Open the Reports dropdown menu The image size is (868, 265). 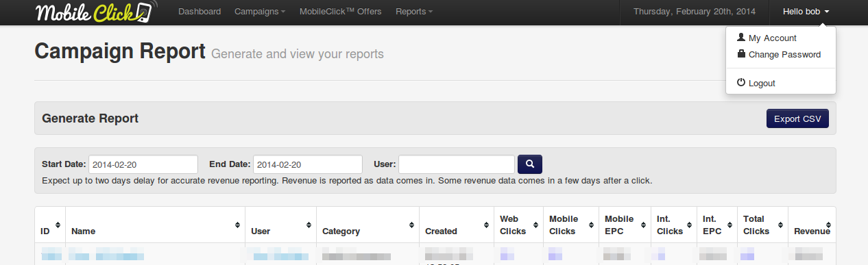point(414,12)
